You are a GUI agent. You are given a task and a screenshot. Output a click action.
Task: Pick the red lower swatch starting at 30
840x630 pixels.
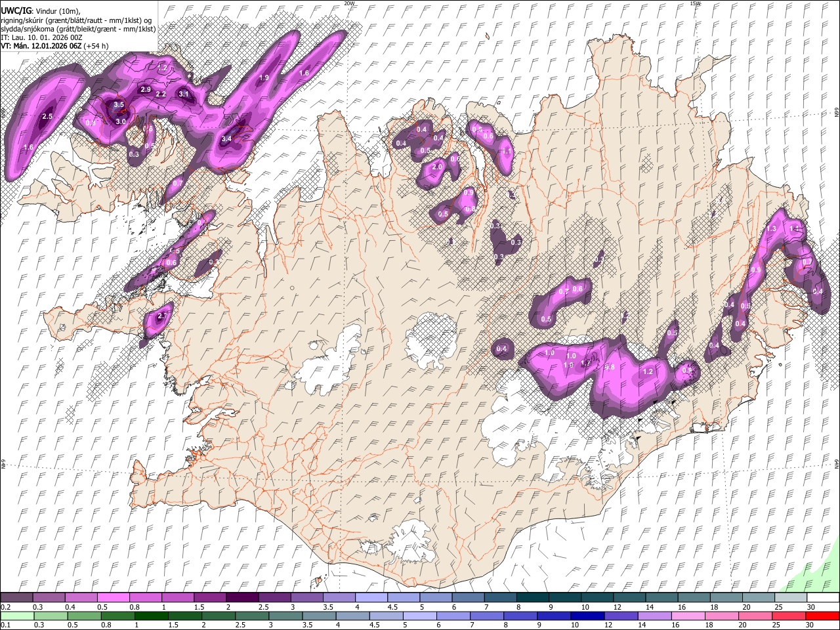823,616
